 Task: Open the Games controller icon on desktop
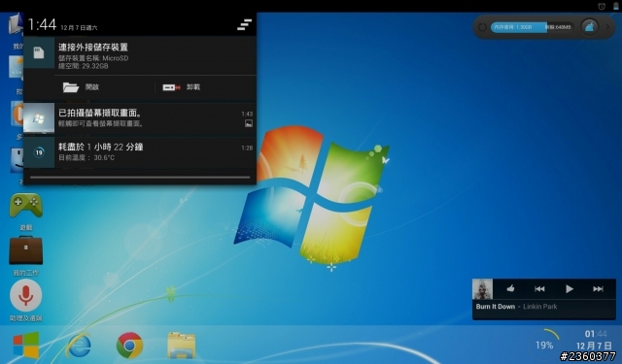[x=26, y=205]
